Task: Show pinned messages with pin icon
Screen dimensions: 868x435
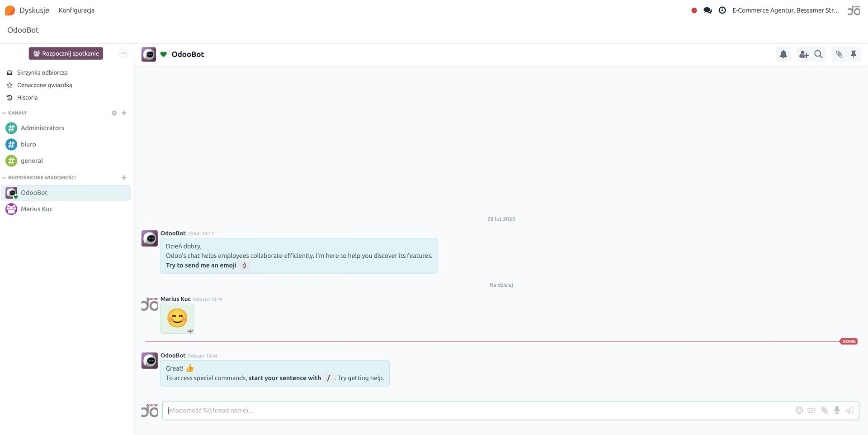Action: [854, 54]
